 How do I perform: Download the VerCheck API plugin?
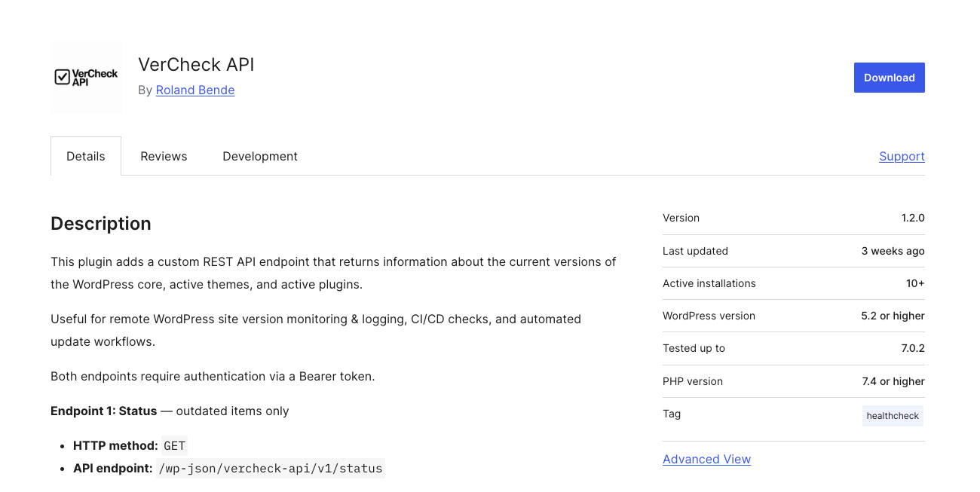pyautogui.click(x=889, y=78)
